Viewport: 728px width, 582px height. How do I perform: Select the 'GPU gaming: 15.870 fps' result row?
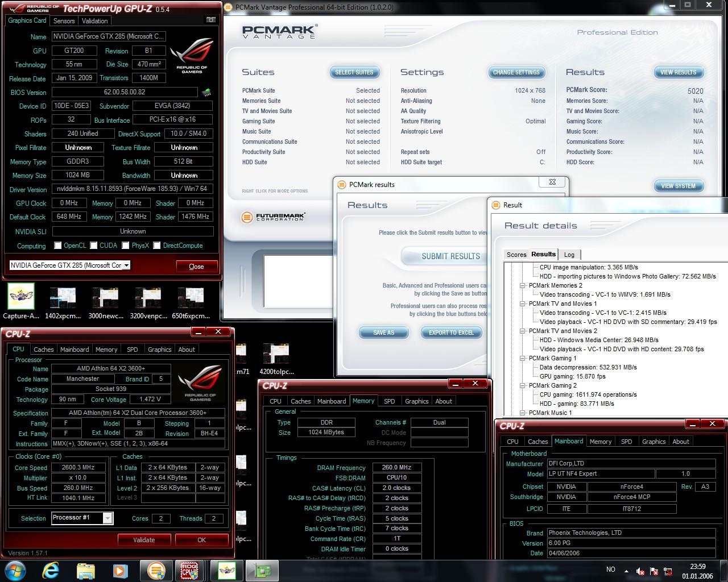[572, 376]
